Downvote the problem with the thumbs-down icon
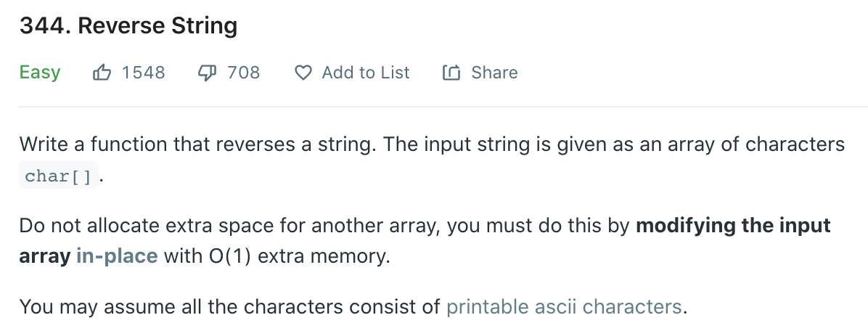This screenshot has width=868, height=331. tap(207, 73)
